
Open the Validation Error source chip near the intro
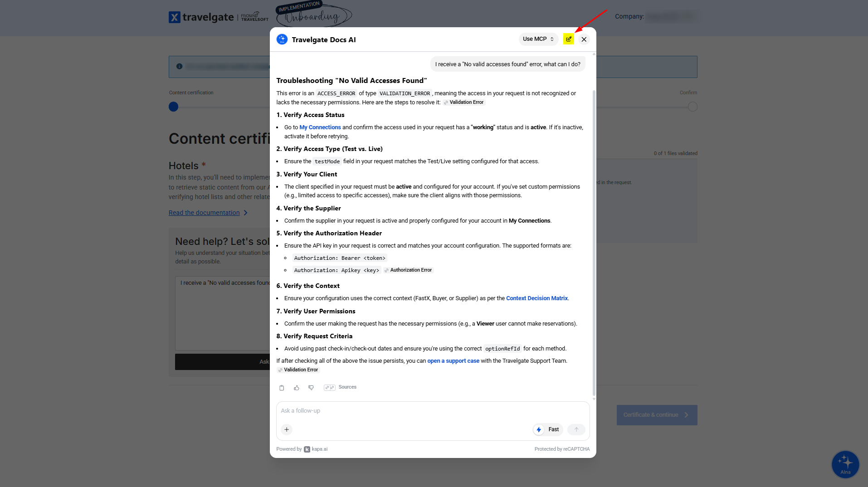tap(464, 102)
